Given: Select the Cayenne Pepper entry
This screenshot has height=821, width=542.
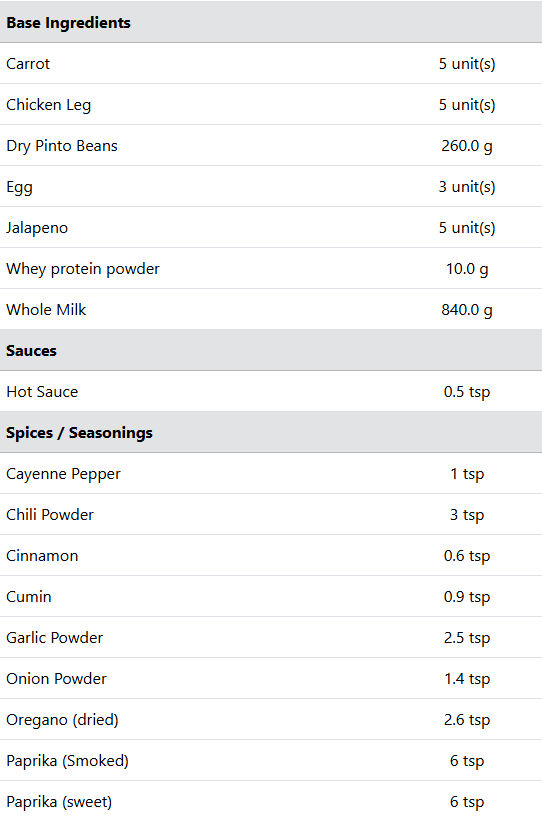Looking at the screenshot, I should [271, 473].
